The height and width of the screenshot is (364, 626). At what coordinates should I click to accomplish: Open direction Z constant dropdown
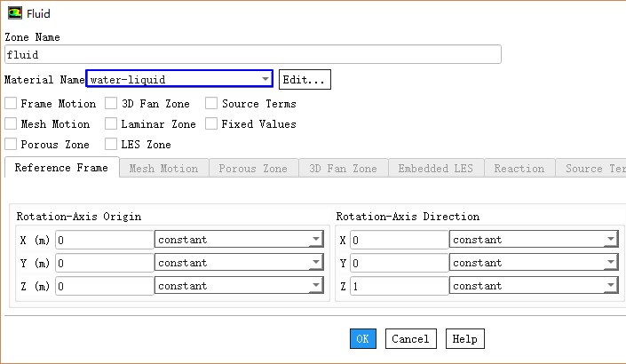[x=534, y=286]
